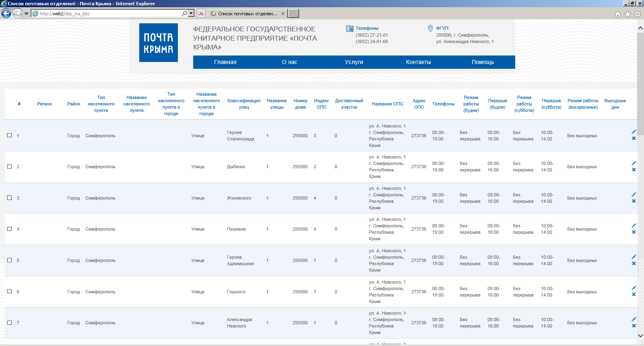
Task: Toggle the checkbox for row 4
Action: (10, 229)
